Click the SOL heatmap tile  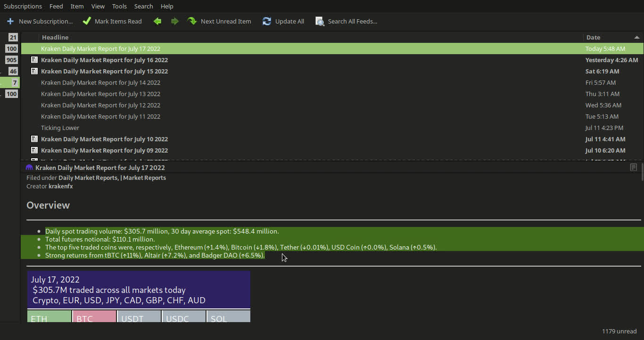[228, 316]
